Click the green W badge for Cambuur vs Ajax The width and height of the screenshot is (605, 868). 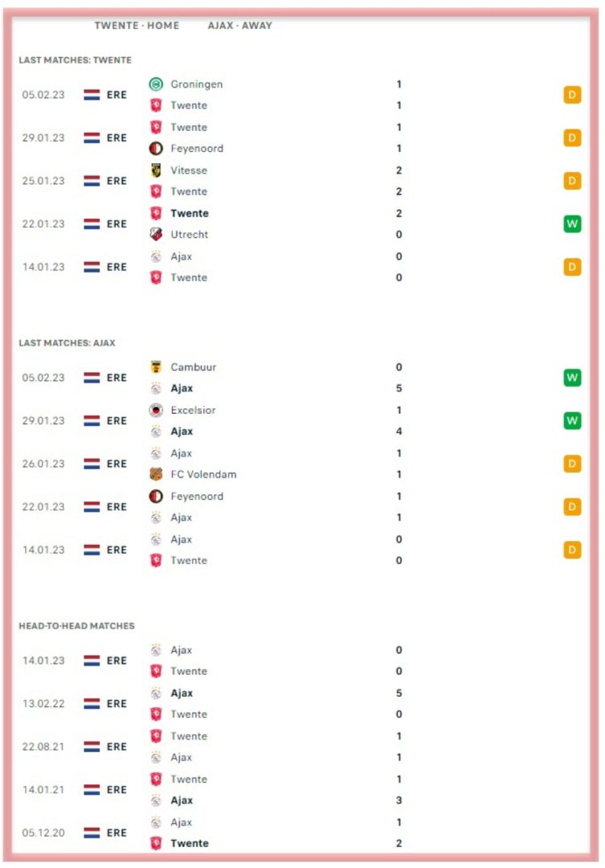tap(572, 378)
